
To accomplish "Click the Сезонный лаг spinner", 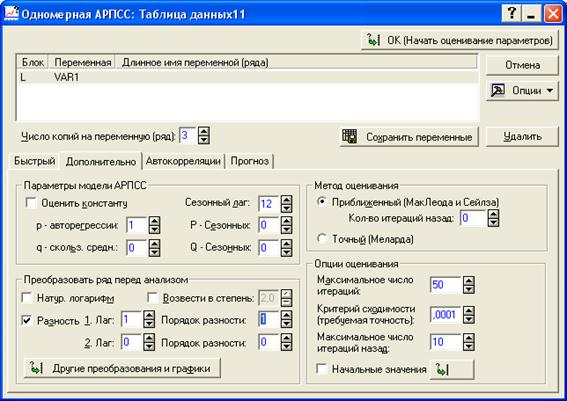I will pyautogui.click(x=286, y=204).
